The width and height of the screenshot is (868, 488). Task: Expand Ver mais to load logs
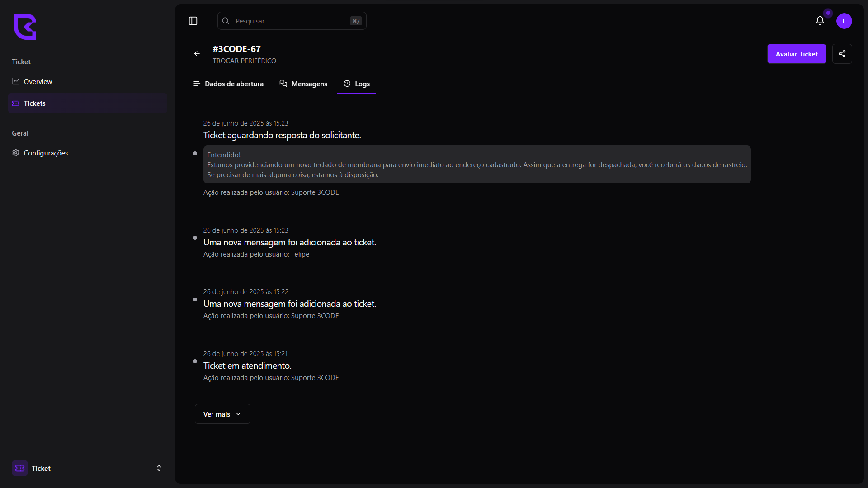[222, 414]
